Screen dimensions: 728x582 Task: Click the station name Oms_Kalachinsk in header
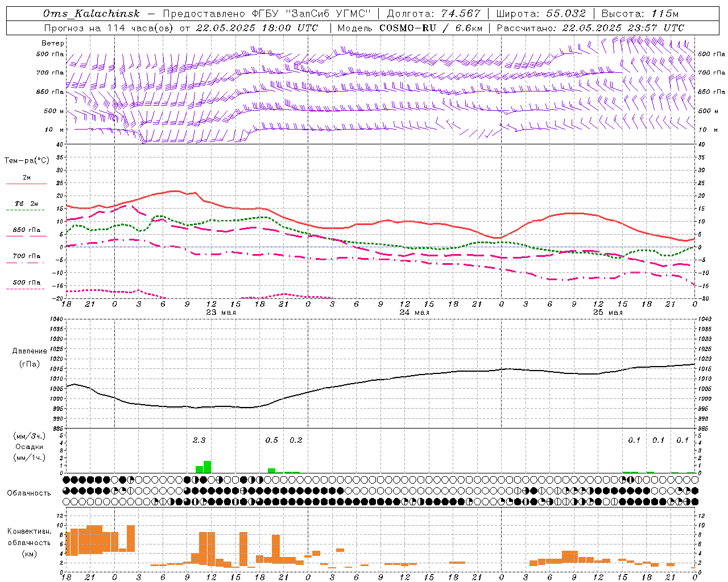pos(92,14)
